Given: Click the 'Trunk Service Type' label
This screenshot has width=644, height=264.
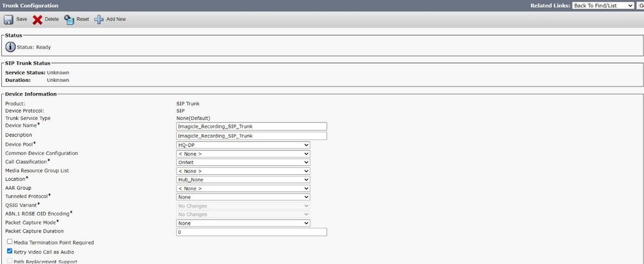Looking at the screenshot, I should click(x=28, y=118).
